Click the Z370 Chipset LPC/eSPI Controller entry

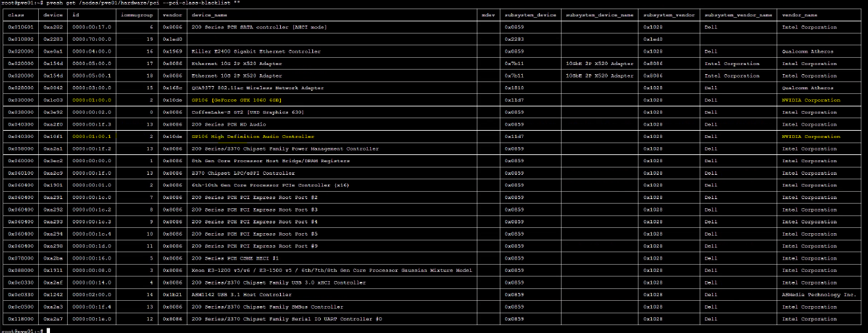tap(243, 173)
